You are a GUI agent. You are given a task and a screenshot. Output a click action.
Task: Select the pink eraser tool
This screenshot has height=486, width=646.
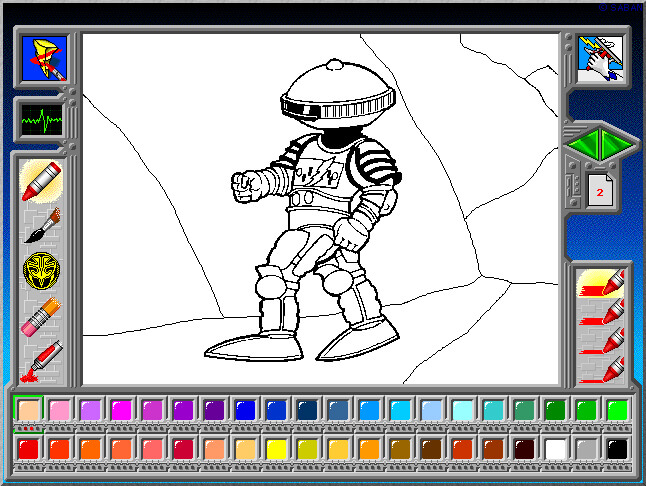tap(41, 317)
